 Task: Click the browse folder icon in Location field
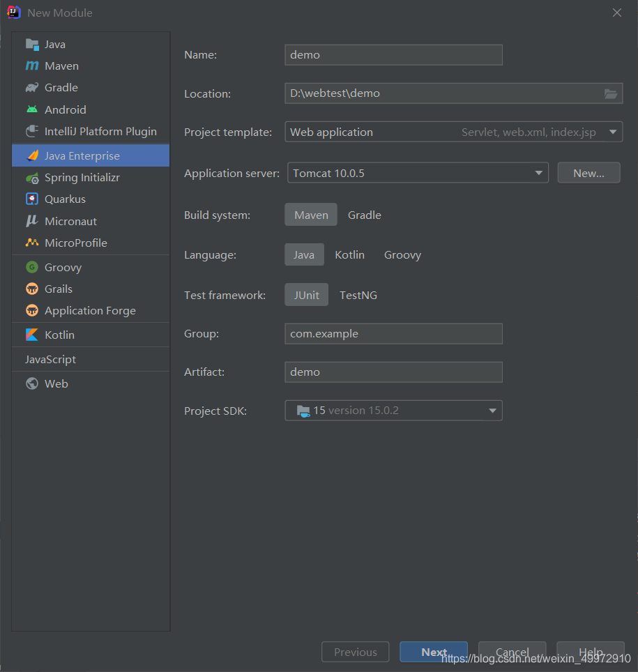click(611, 93)
